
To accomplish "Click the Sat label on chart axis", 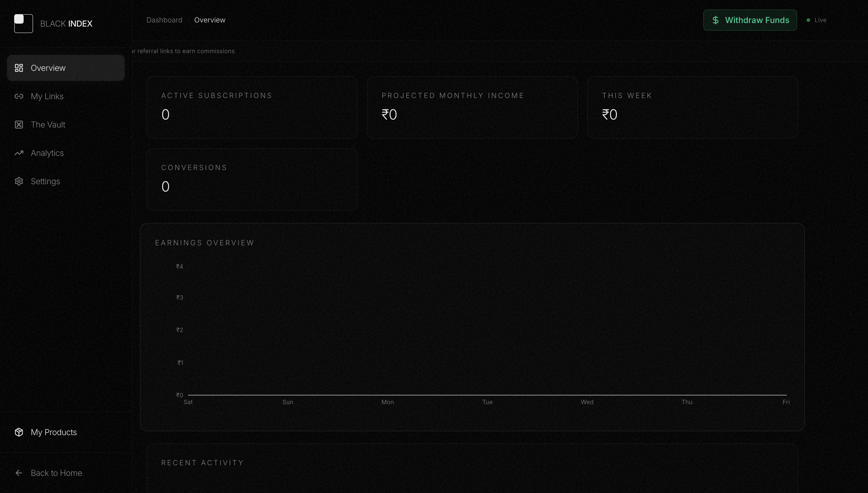I will point(188,402).
